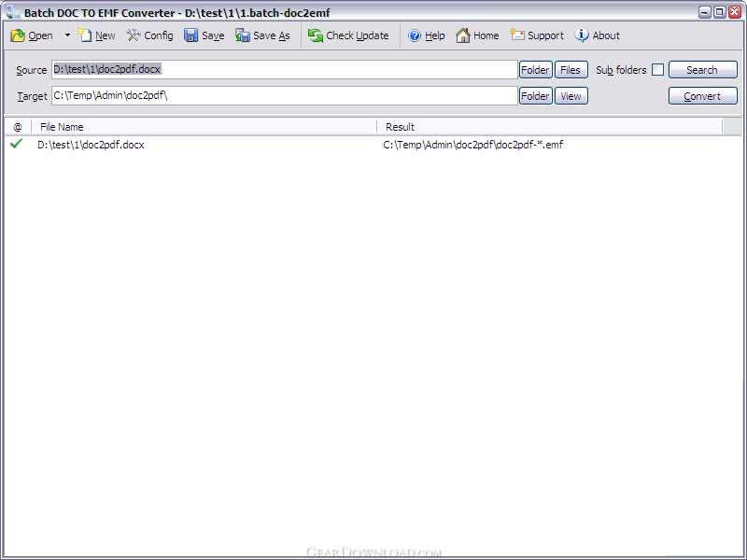The width and height of the screenshot is (747, 560).
Task: Open the Config settings
Action: 149,35
